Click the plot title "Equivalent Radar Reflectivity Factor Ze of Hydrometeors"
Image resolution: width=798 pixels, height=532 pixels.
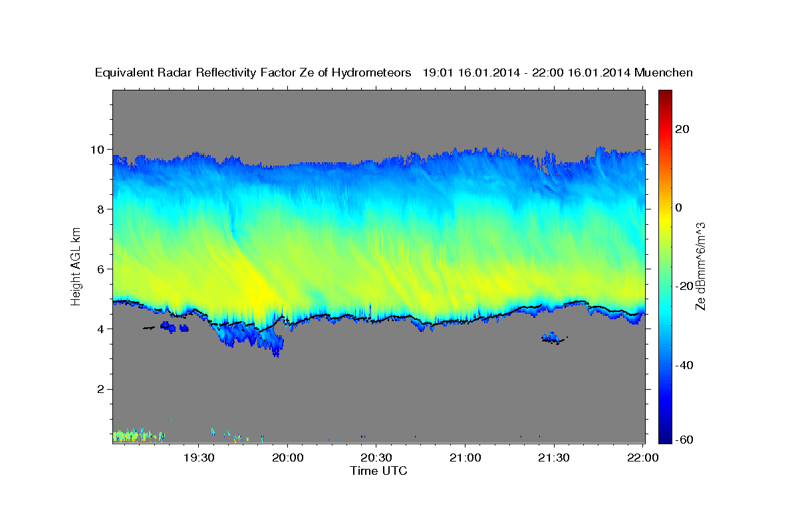[253, 73]
